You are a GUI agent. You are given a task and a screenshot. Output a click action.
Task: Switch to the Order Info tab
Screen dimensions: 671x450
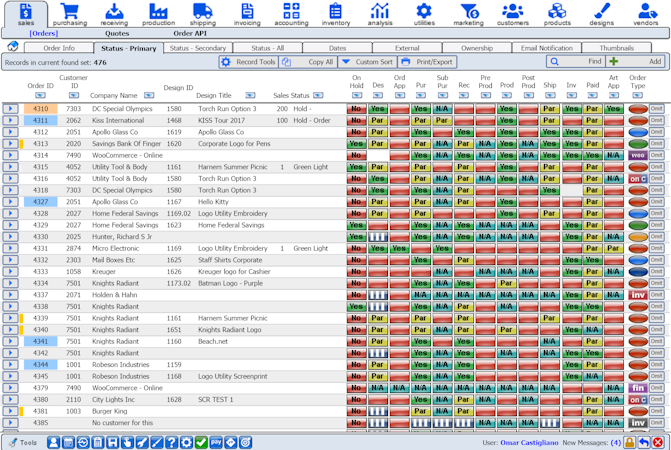coord(59,48)
